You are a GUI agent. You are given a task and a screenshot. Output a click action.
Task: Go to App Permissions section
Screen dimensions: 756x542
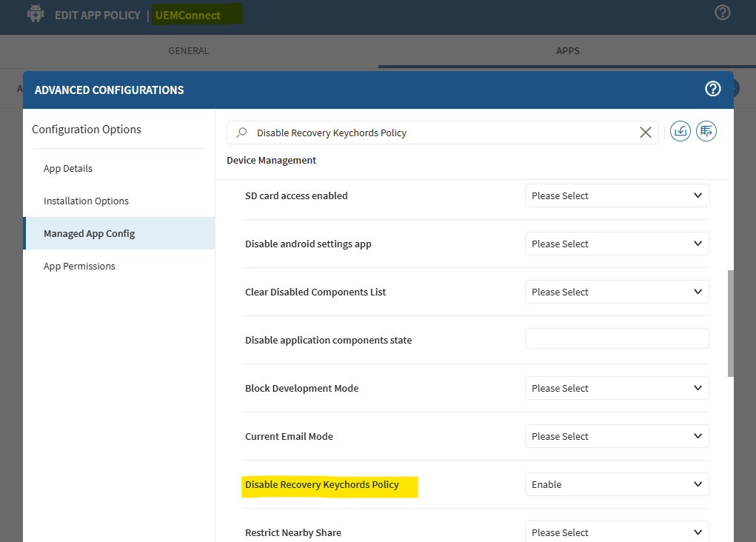[79, 266]
